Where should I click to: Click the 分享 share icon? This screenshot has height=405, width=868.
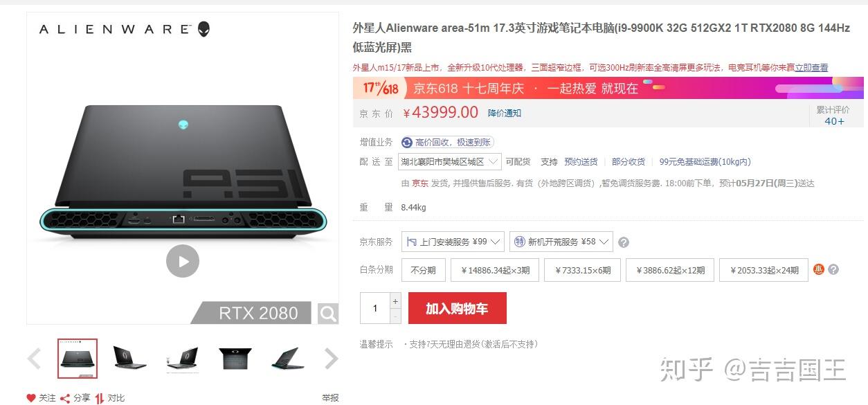click(65, 398)
